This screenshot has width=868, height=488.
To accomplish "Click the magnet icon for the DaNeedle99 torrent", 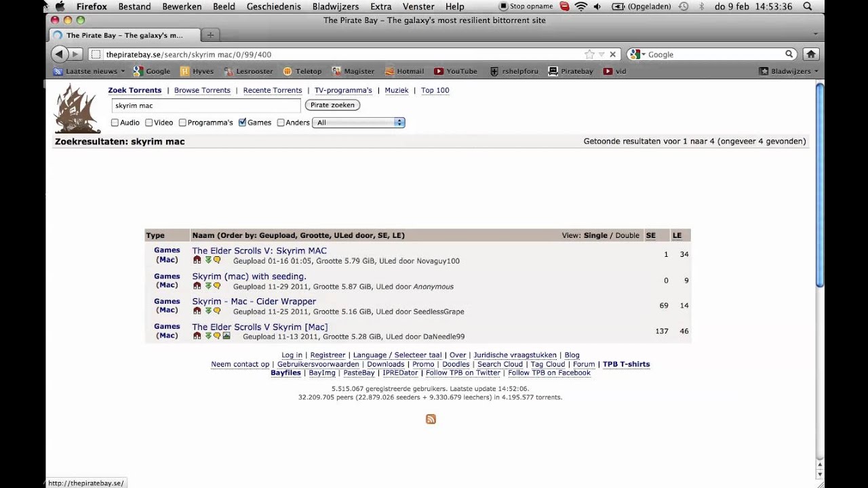I will 197,335.
